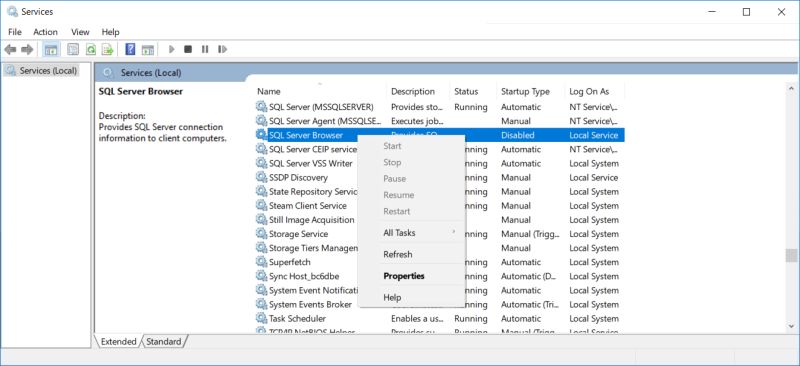The height and width of the screenshot is (366, 800).
Task: Click Running status of SQL Server (MSSQLSERVER)
Action: pyautogui.click(x=470, y=107)
